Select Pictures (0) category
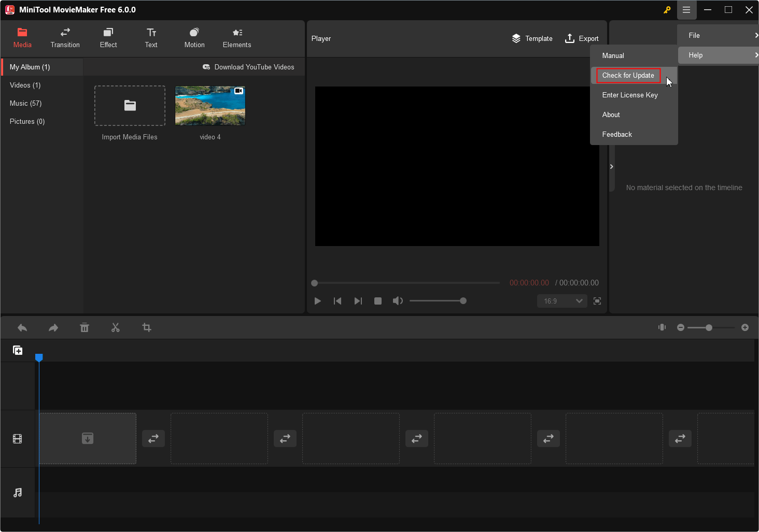Viewport: 759px width, 532px height. click(42, 121)
